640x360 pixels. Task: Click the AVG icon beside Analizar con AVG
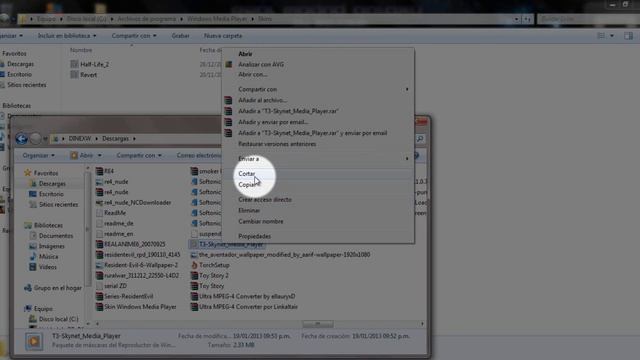point(229,64)
